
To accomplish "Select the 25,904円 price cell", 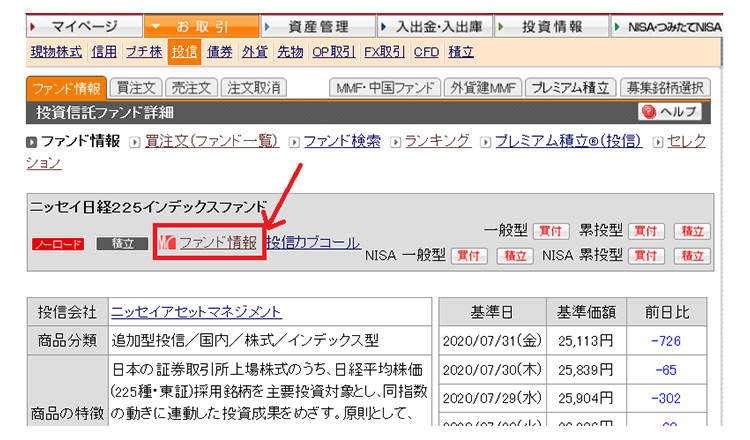I will tap(586, 398).
